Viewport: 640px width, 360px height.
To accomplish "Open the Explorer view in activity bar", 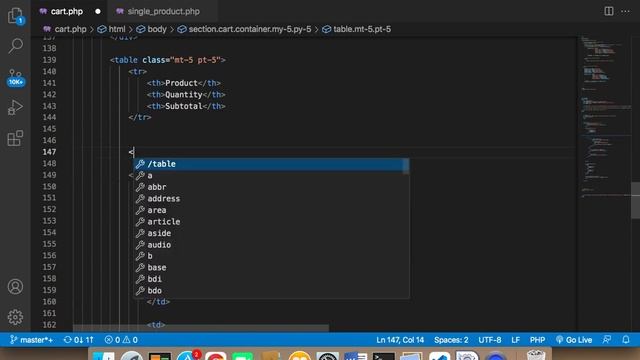I will click(x=16, y=16).
